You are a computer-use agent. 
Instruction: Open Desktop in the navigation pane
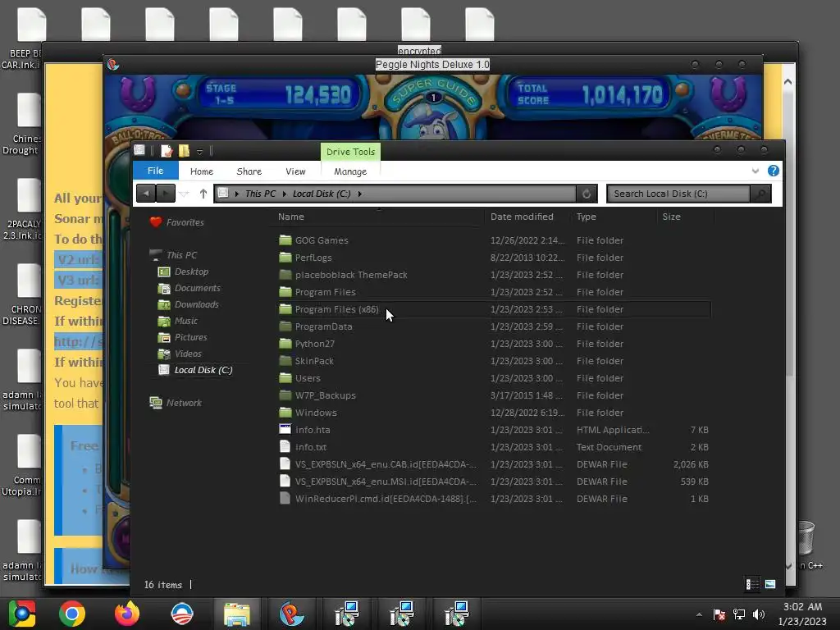(191, 272)
